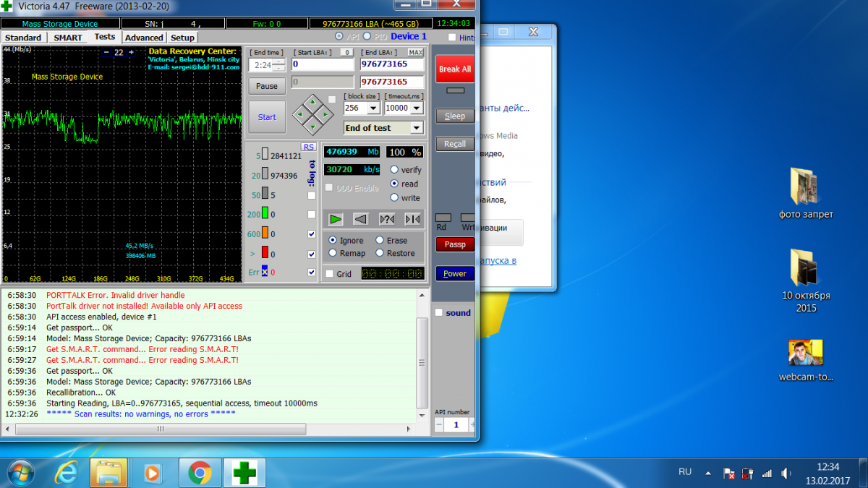868x488 pixels.
Task: Click the minus icon beside graph value 22
Action: coord(106,52)
